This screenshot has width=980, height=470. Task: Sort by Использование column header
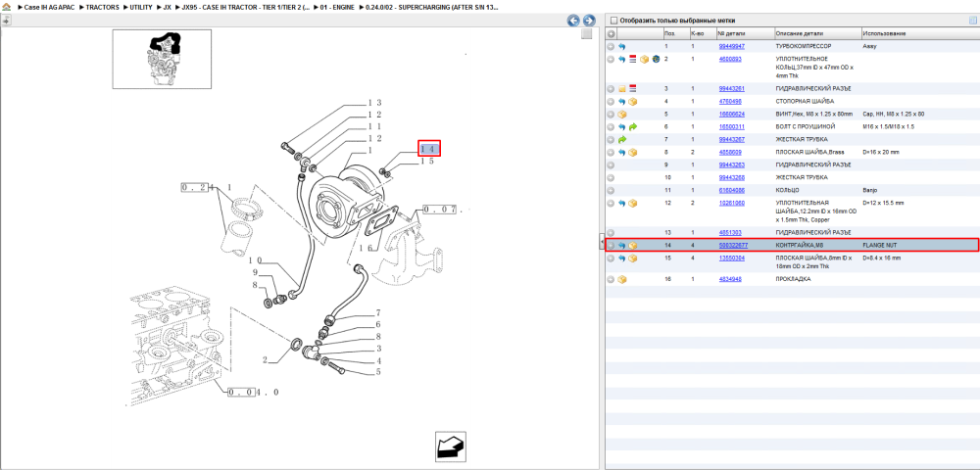pos(919,33)
